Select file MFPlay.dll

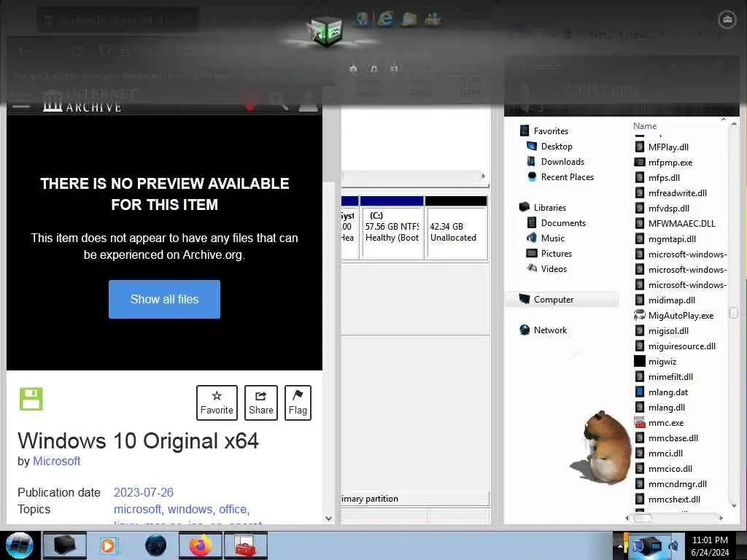[x=668, y=147]
